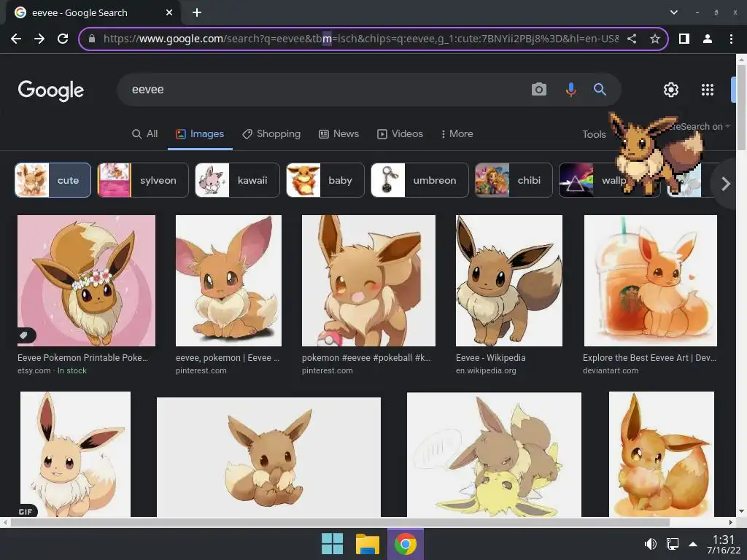Start voice search with the microphone icon
747x560 pixels.
click(x=570, y=89)
